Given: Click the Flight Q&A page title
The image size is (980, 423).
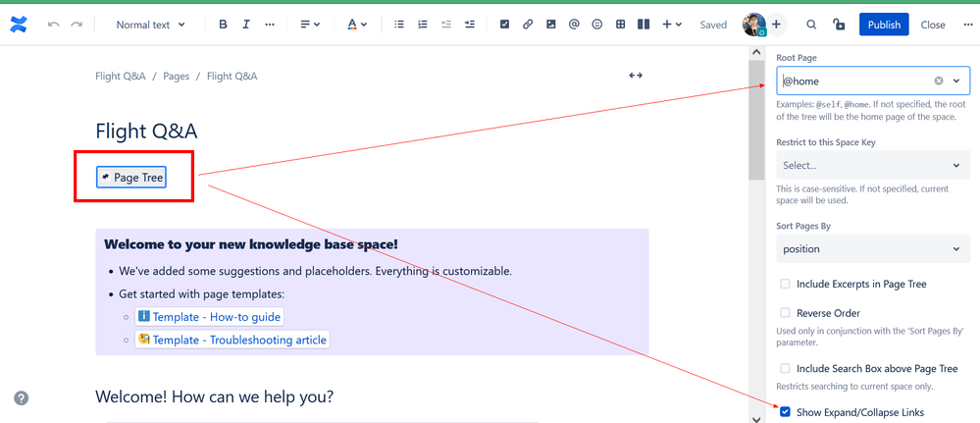Looking at the screenshot, I should (146, 132).
